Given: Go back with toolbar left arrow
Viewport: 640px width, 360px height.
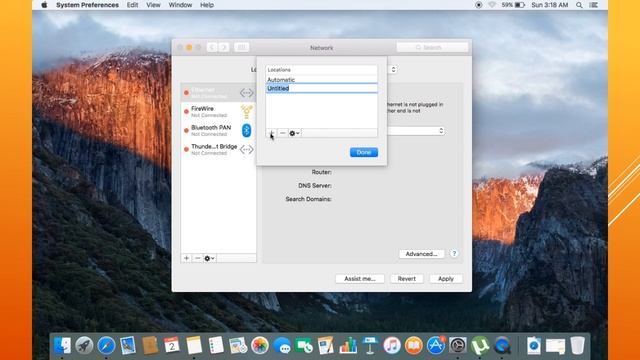Looking at the screenshot, I should point(211,47).
